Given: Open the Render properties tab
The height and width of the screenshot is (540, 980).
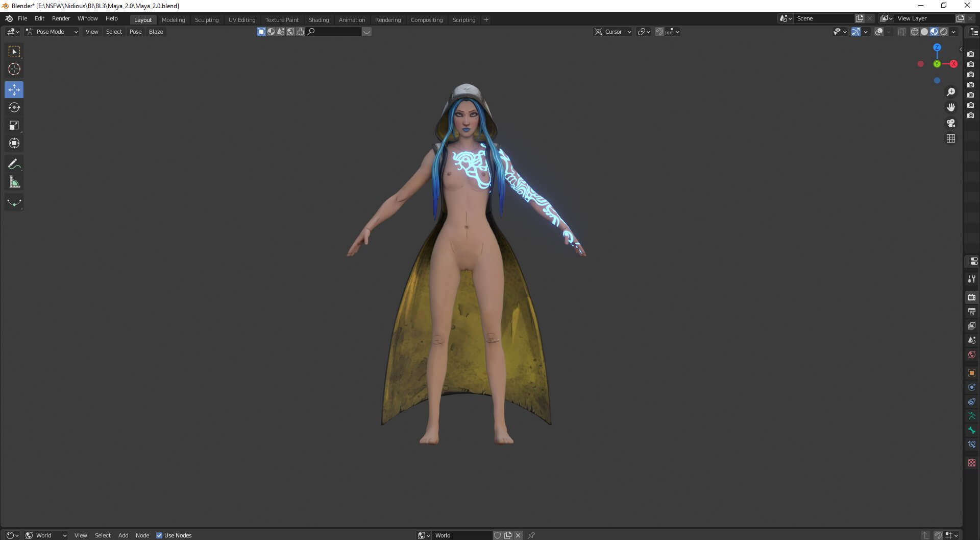Looking at the screenshot, I should pos(972,297).
